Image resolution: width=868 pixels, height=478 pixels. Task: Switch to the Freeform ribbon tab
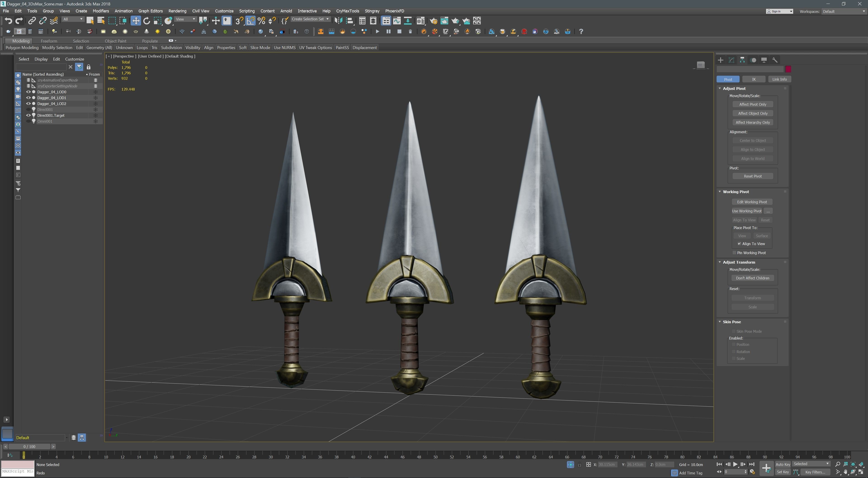click(x=49, y=41)
